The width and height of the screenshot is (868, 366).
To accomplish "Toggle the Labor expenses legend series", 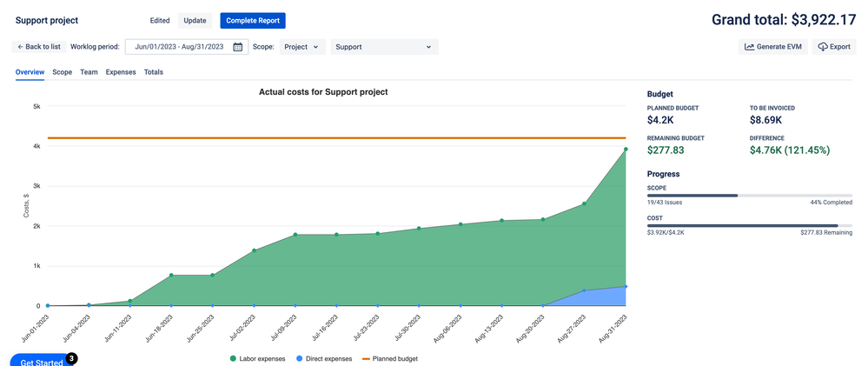I will (258, 358).
